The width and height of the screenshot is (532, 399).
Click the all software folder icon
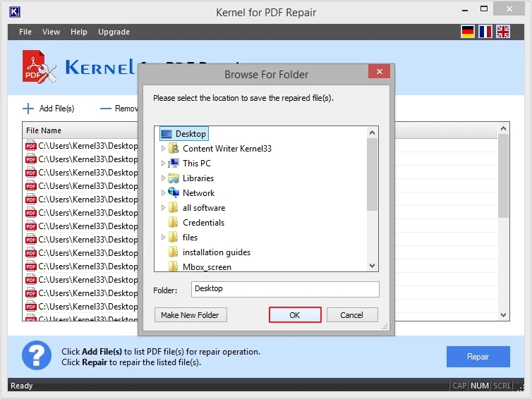click(174, 207)
